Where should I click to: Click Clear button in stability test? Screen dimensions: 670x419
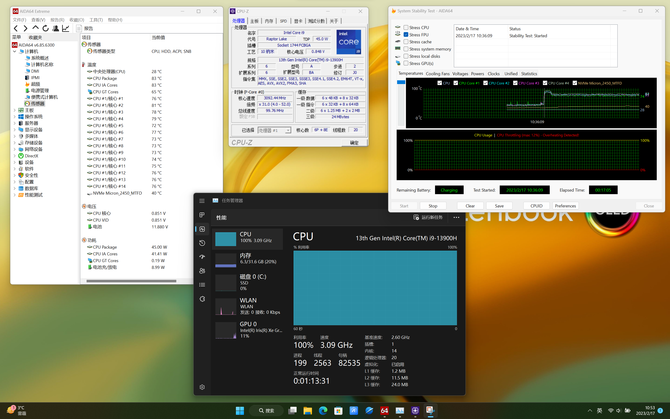pos(470,206)
